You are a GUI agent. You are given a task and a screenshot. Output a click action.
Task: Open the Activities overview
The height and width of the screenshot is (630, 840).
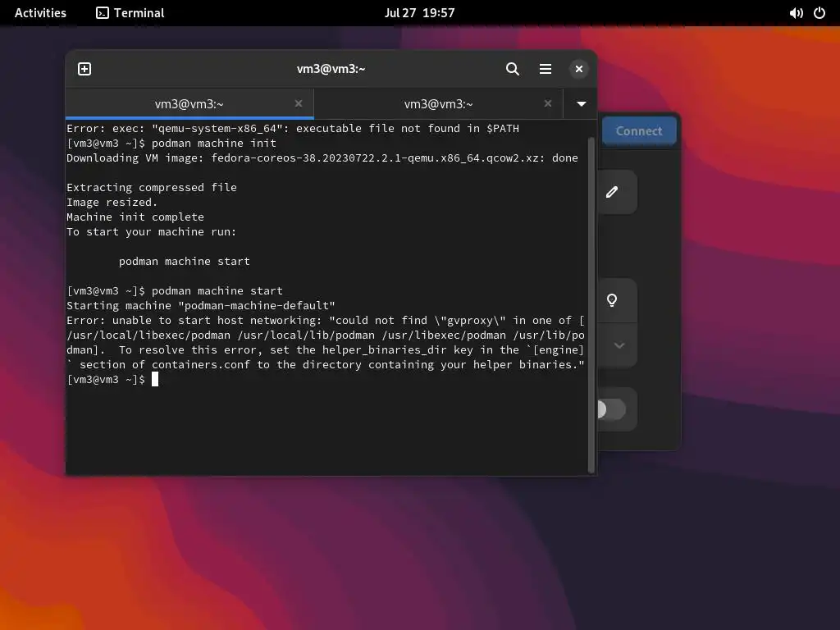pyautogui.click(x=40, y=13)
